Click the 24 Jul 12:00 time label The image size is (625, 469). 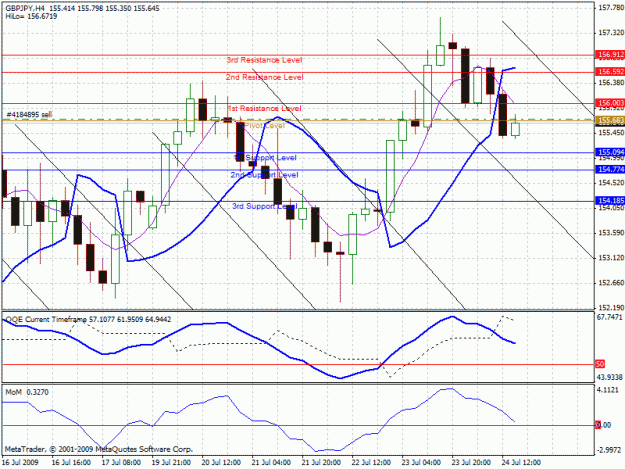[x=521, y=463]
